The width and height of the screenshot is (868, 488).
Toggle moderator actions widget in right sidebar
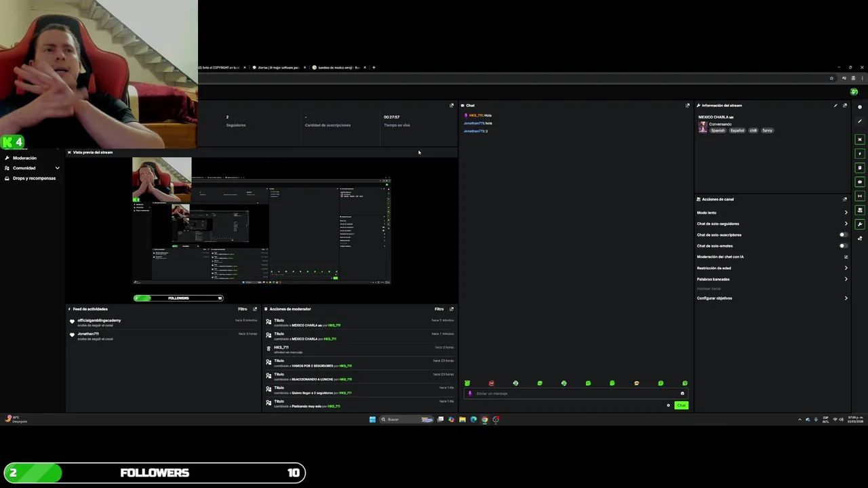(860, 210)
